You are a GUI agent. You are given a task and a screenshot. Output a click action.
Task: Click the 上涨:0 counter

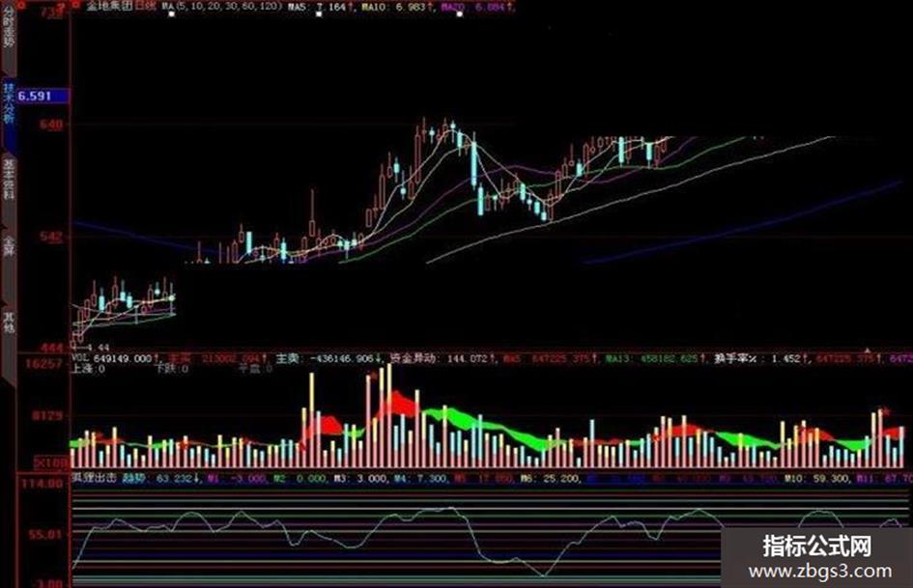pos(89,369)
